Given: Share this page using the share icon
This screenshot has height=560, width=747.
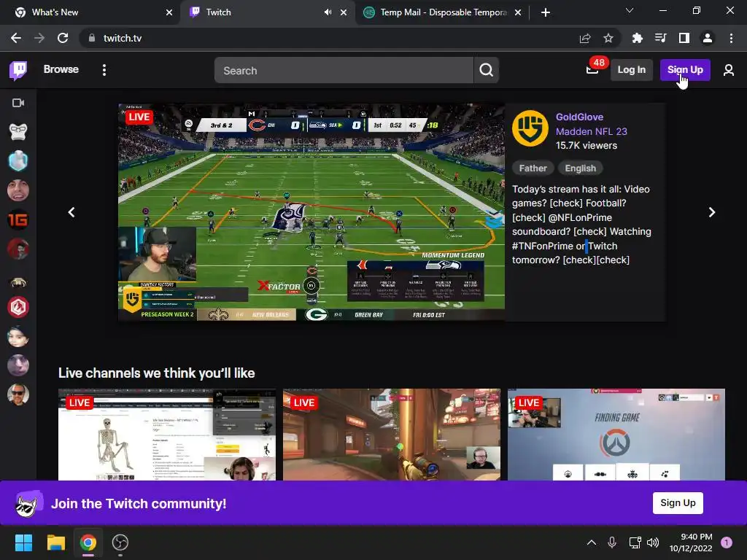Looking at the screenshot, I should [x=585, y=38].
